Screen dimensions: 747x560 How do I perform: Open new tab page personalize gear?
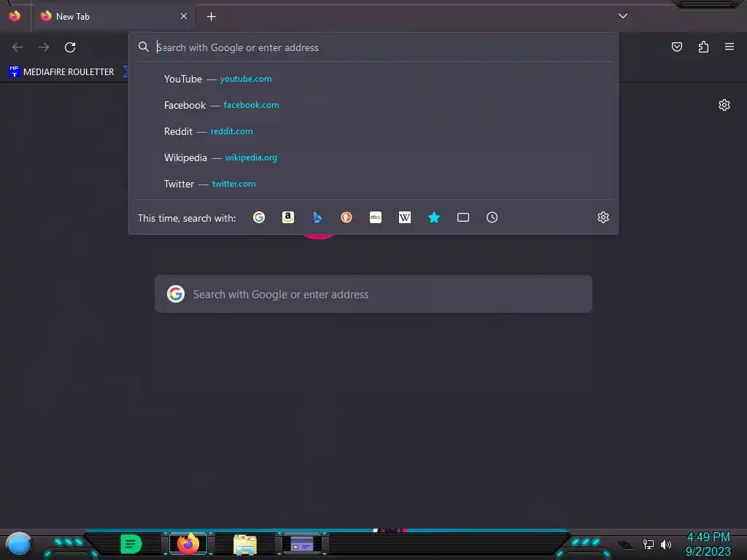[x=724, y=105]
